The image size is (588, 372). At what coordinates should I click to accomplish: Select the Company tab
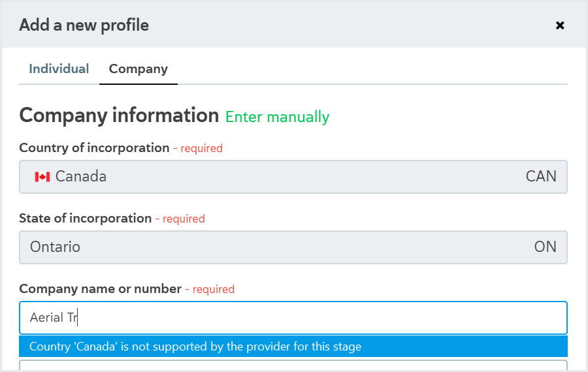139,69
